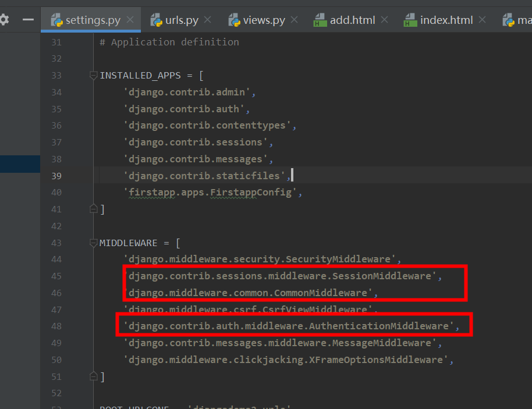Click the Python file icon on views.py tab

(x=235, y=20)
